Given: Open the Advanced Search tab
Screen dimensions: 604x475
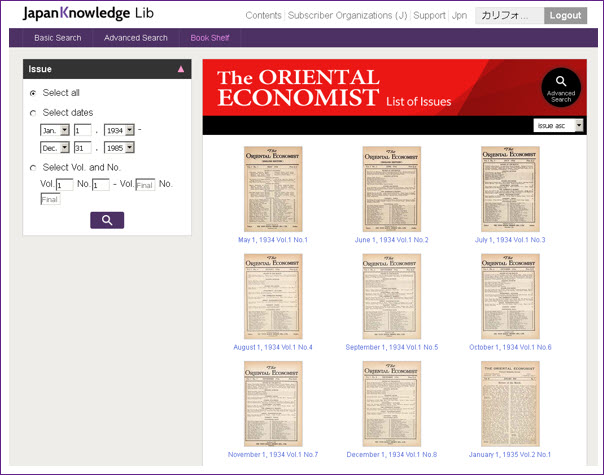Looking at the screenshot, I should coord(136,38).
